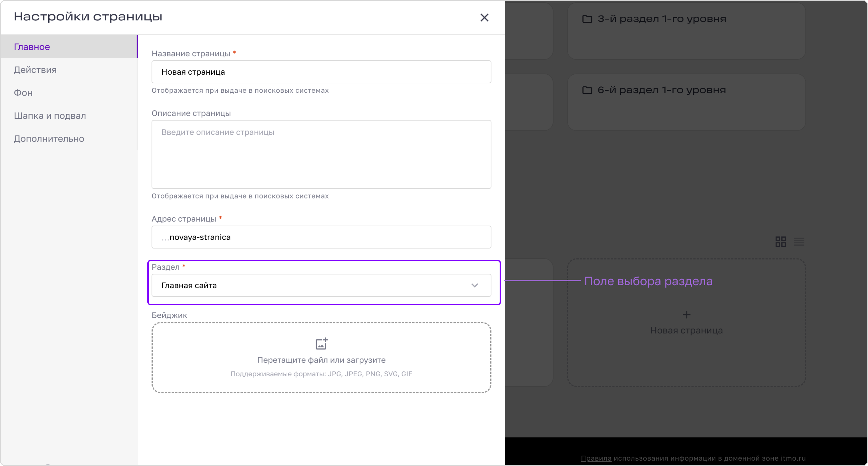Go to Шапка и подвал tab
Screen dimensions: 868x466
69,115
